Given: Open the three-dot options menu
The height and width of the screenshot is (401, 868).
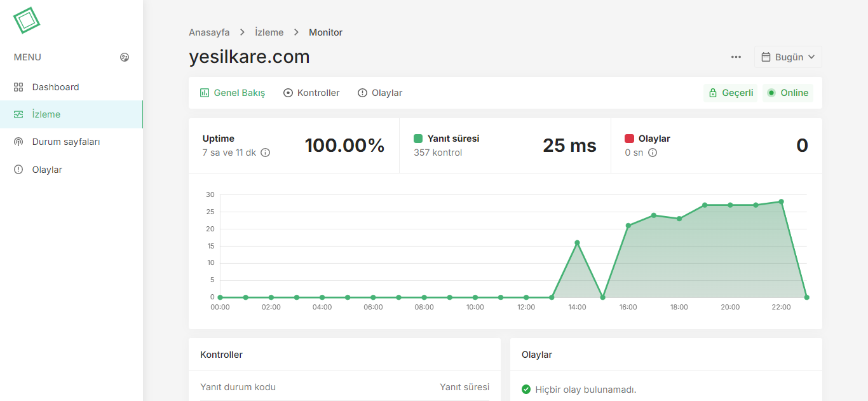Looking at the screenshot, I should click(x=735, y=57).
